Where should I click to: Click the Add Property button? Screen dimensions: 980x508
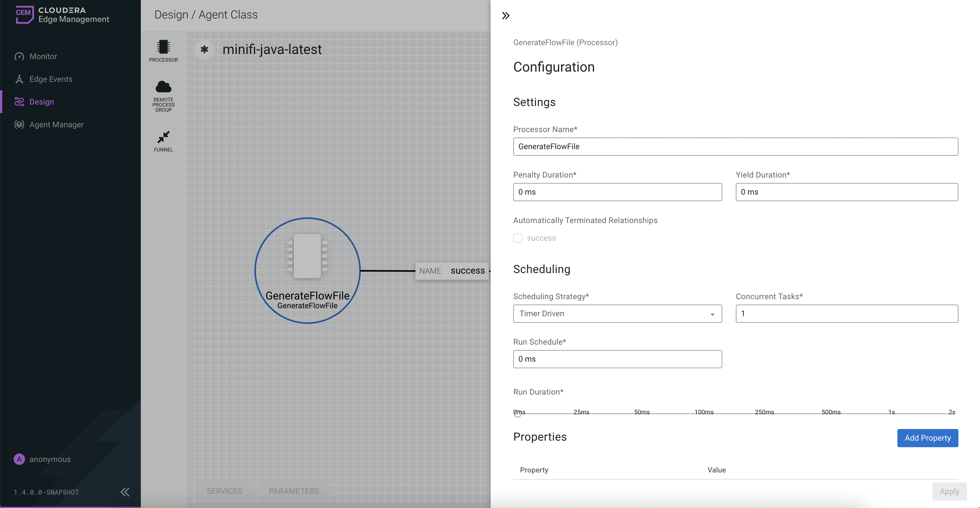pyautogui.click(x=927, y=438)
